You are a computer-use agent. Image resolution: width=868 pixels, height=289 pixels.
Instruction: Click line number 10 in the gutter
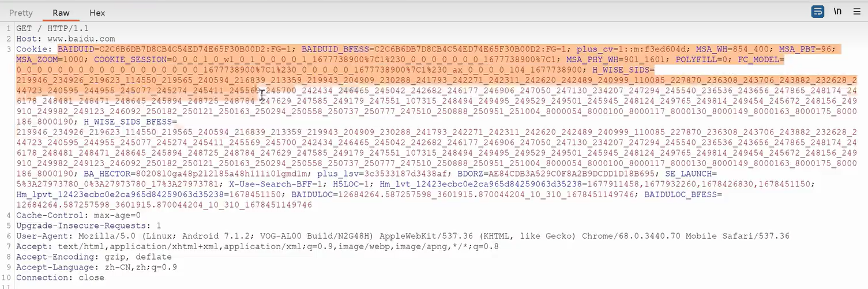click(x=7, y=277)
